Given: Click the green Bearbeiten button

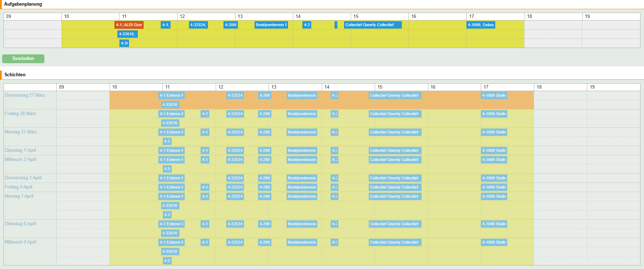Looking at the screenshot, I should [23, 59].
